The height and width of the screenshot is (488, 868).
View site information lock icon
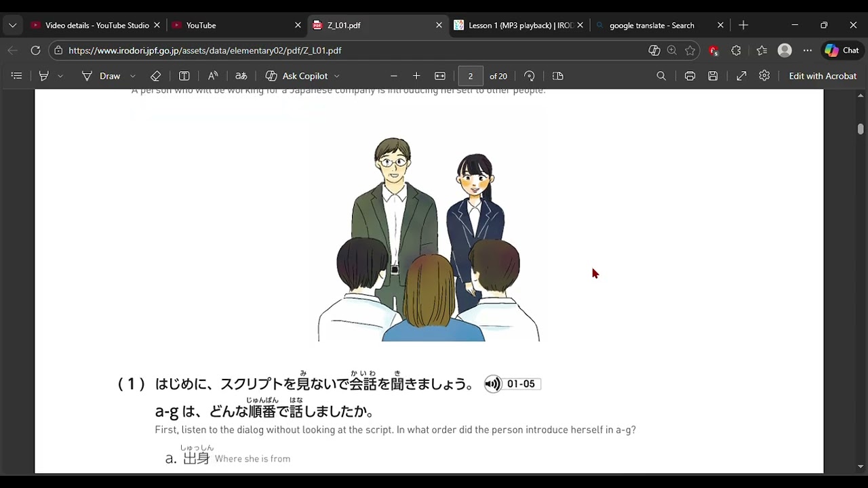click(x=58, y=50)
